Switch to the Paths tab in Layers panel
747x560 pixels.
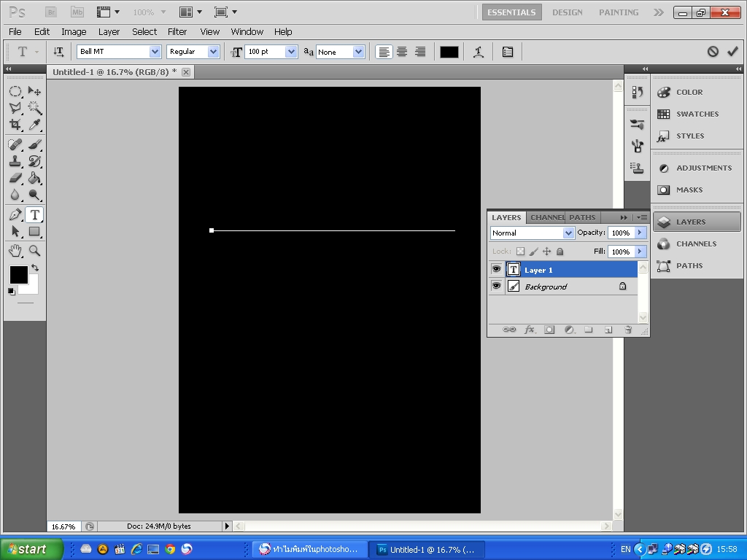582,217
